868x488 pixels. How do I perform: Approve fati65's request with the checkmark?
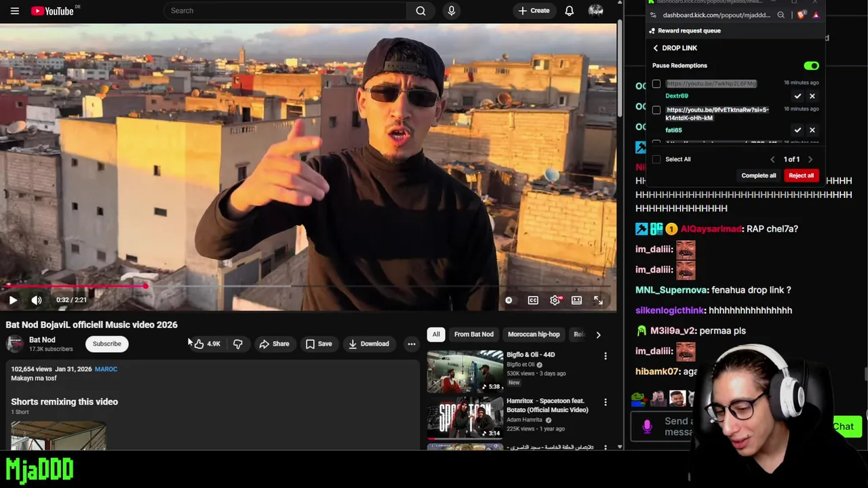(x=797, y=130)
